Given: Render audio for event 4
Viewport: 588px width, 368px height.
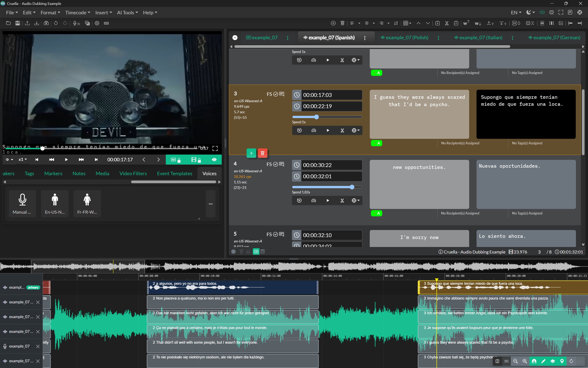Looking at the screenshot, I should 299,201.
